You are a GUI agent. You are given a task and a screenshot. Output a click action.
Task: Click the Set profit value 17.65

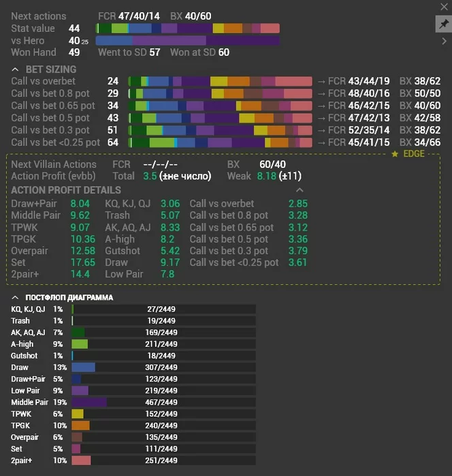80,262
